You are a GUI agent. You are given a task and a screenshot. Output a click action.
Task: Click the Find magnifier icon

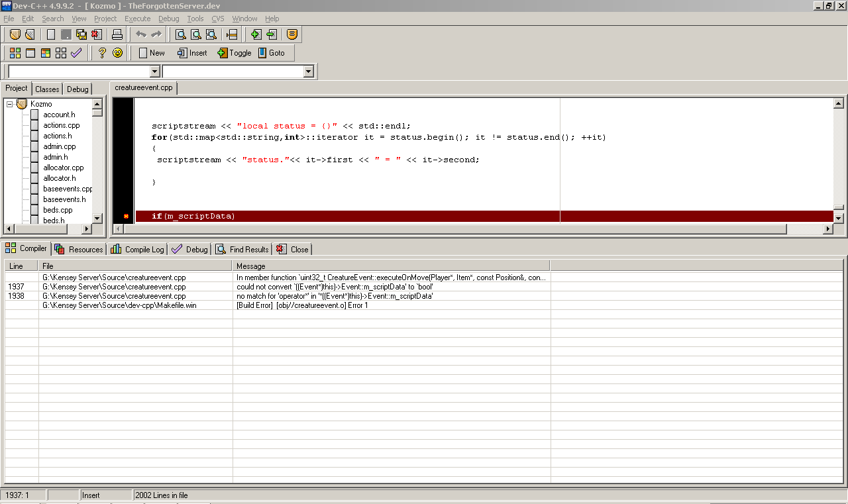coord(181,34)
